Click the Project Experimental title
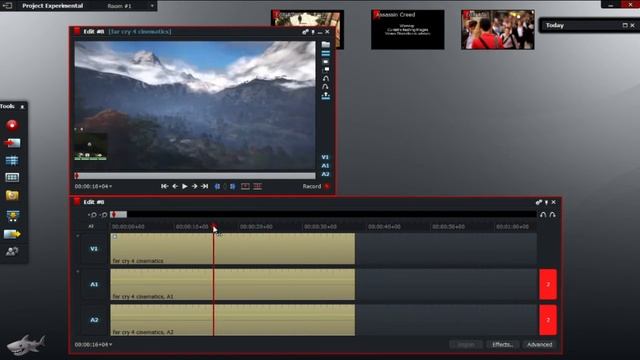The image size is (640, 360). (53, 6)
